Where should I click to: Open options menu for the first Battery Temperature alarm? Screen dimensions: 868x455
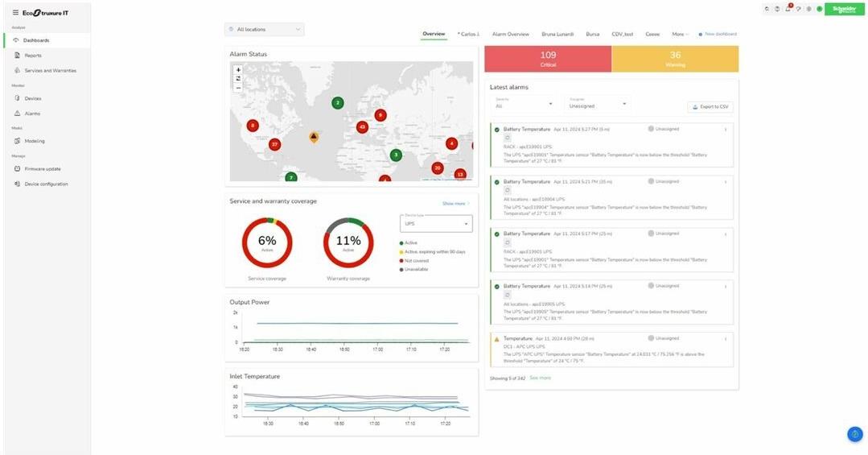point(726,130)
